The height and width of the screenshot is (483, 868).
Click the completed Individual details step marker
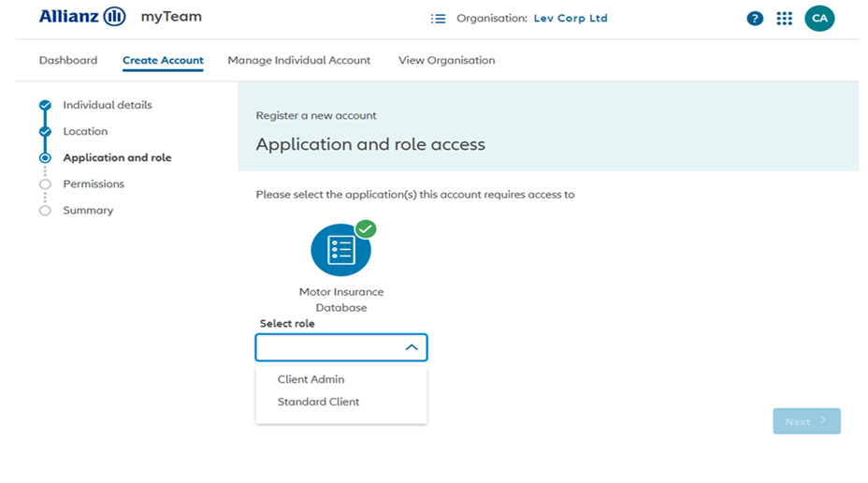point(46,105)
